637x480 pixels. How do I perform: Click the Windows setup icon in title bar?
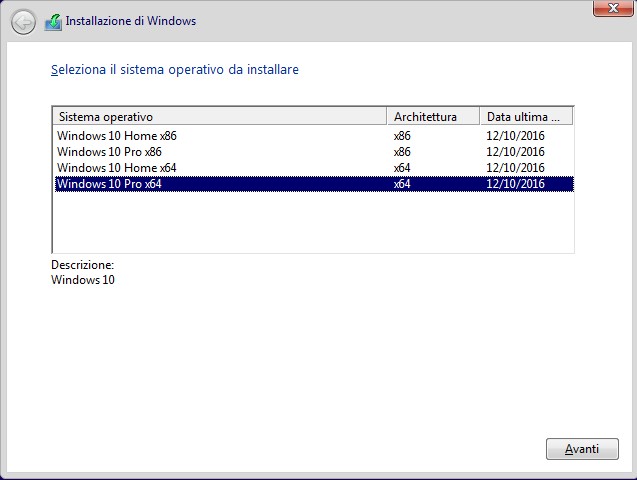(x=53, y=22)
